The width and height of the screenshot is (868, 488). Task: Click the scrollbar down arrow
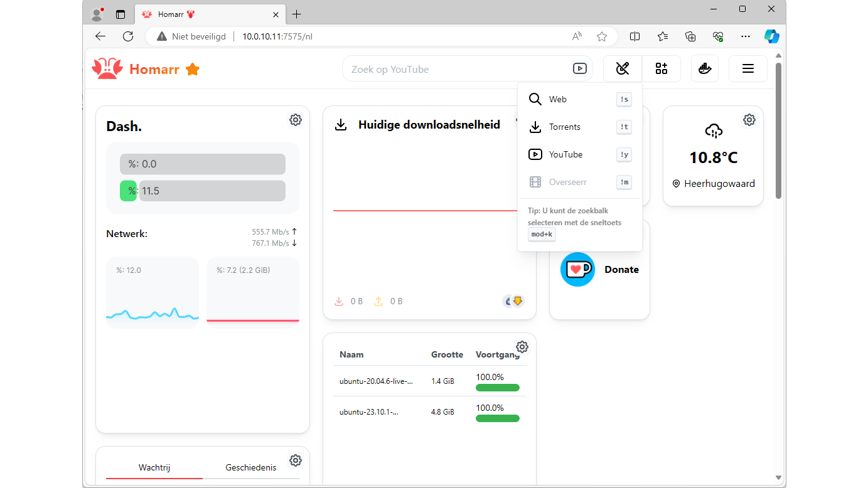point(778,478)
